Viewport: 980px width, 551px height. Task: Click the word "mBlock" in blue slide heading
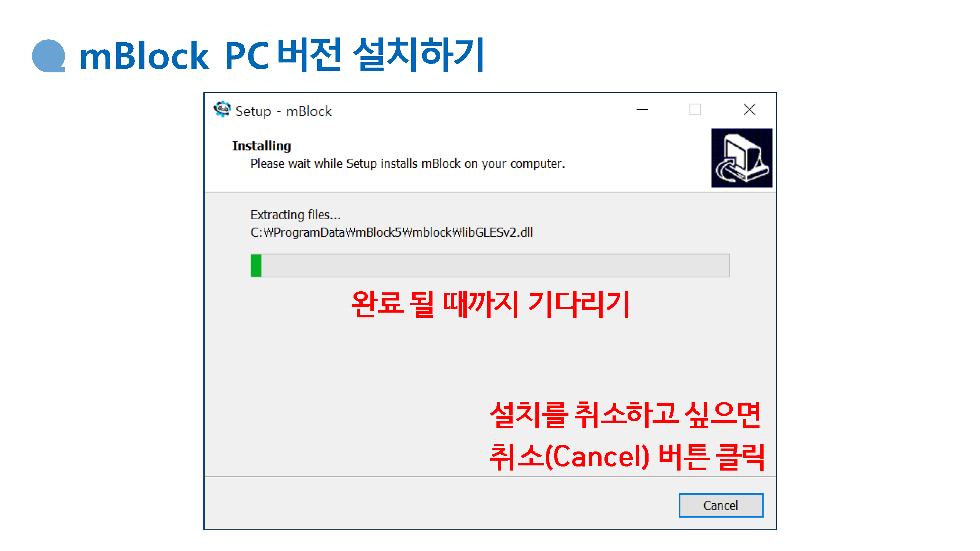[x=144, y=56]
